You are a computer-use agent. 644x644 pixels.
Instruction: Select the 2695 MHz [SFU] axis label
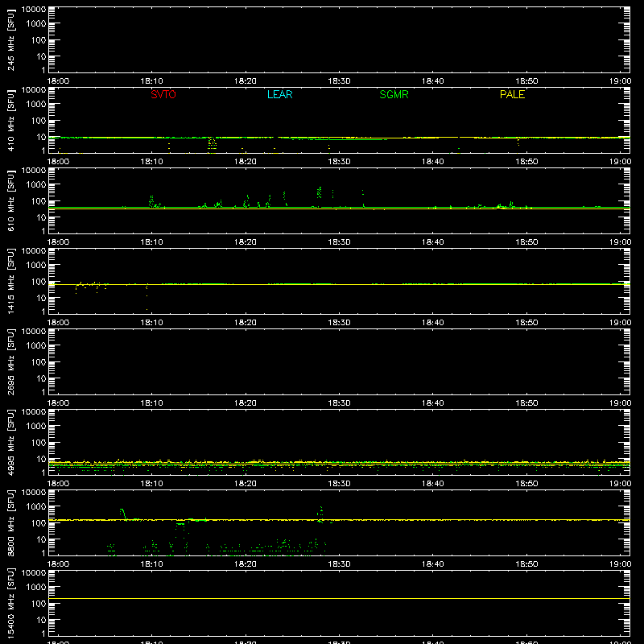coord(11,361)
